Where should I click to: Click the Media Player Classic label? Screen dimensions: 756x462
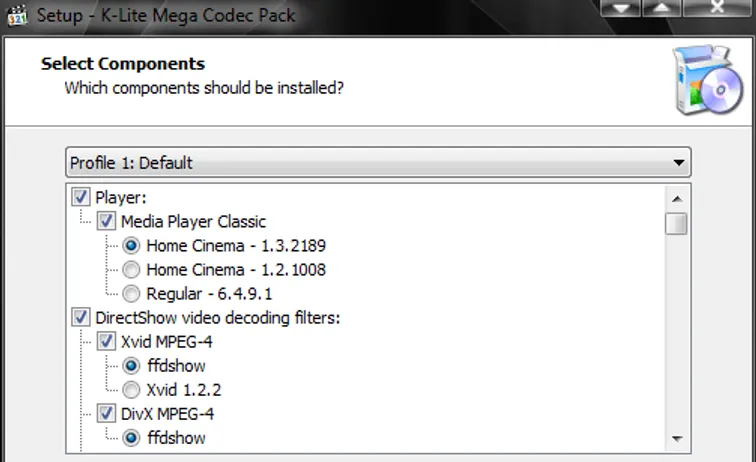point(193,221)
